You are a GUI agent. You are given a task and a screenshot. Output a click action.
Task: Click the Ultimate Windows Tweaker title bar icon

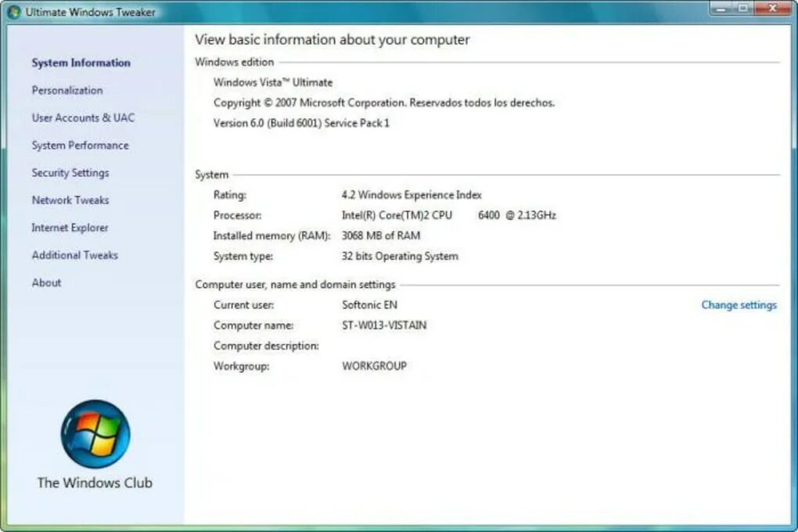(x=14, y=12)
